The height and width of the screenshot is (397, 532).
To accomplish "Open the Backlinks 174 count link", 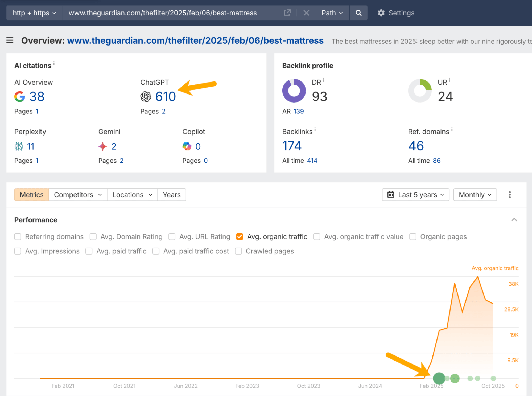I will coord(292,146).
